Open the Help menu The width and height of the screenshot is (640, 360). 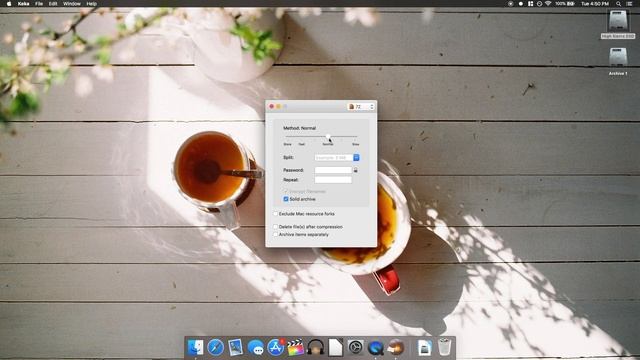tap(91, 4)
